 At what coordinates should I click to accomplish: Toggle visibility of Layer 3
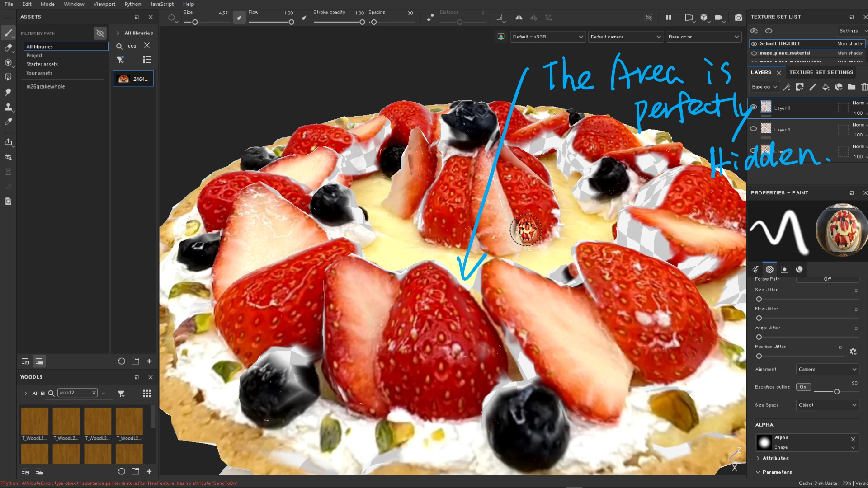[x=753, y=107]
